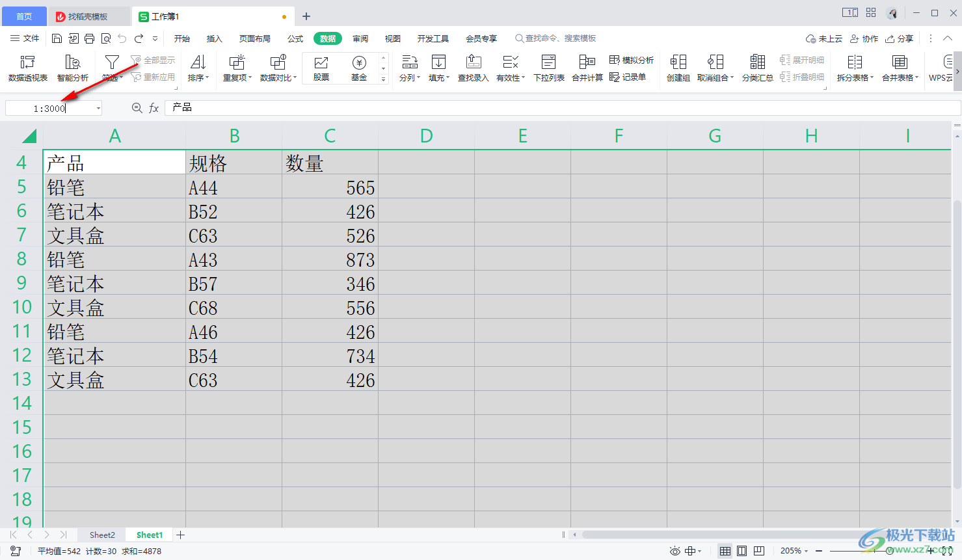962x560 pixels.
Task: Expand the 排序 sort dropdown arrow
Action: tap(207, 78)
